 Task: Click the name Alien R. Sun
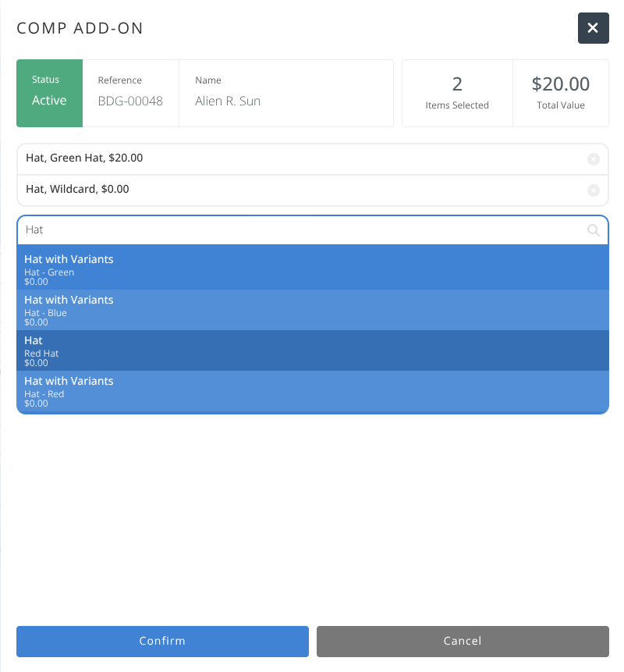[x=228, y=101]
